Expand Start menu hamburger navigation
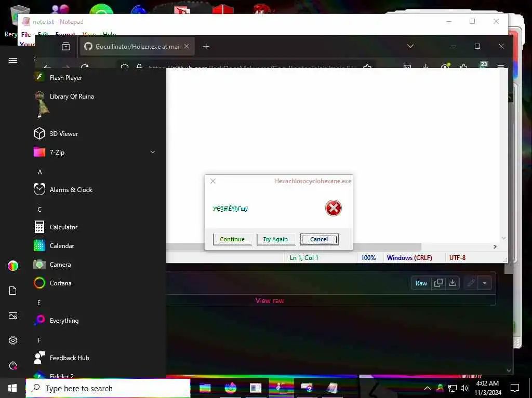 point(13,60)
